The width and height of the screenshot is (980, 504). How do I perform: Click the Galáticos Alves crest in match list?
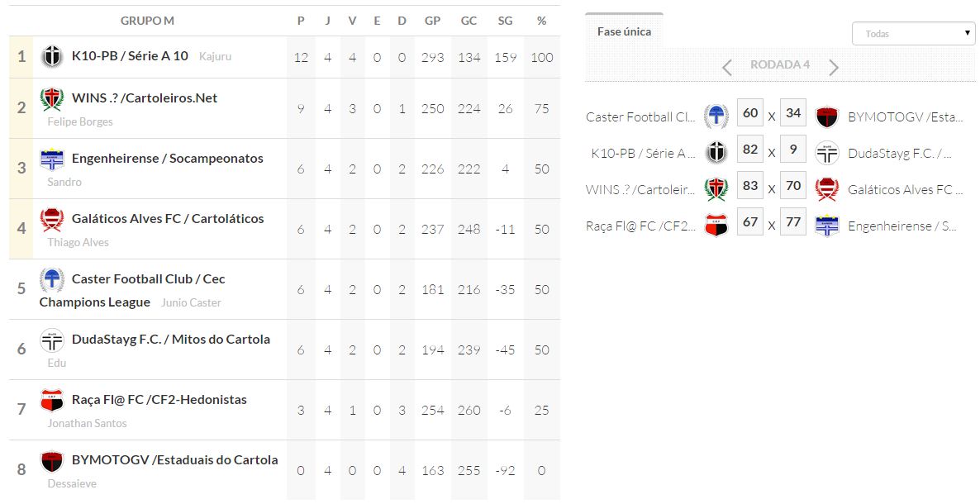click(x=827, y=189)
